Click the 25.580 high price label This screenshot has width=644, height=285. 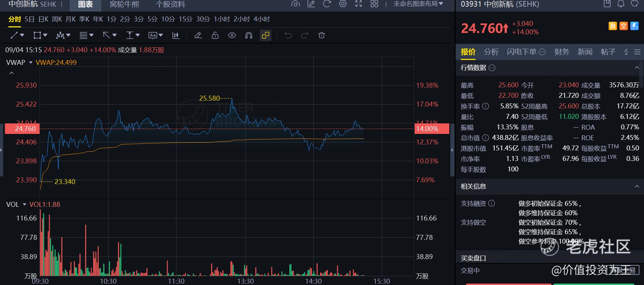coord(209,99)
